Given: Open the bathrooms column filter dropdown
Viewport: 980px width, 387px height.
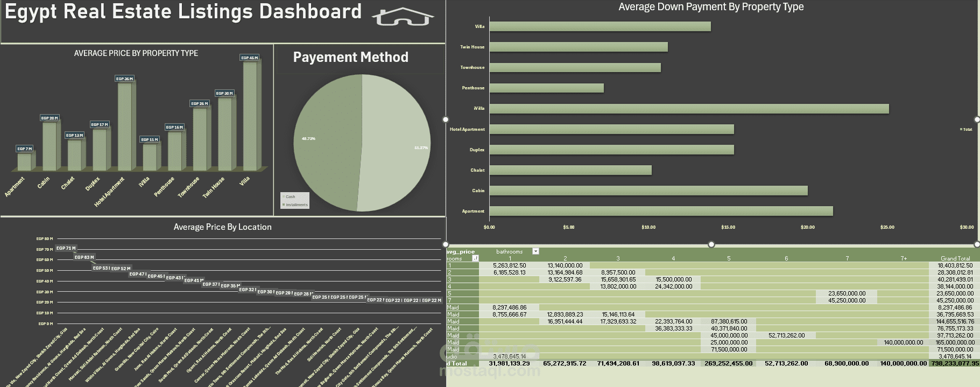Looking at the screenshot, I should 535,251.
